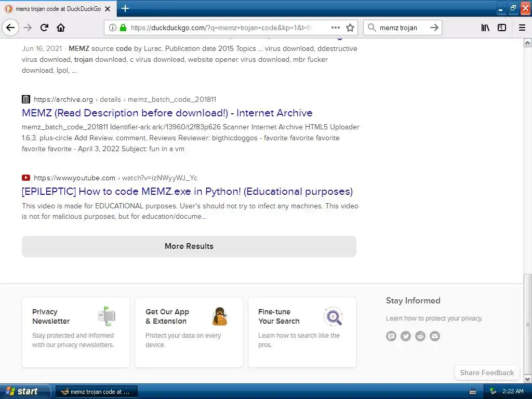532x399 pixels.
Task: Toggle the sidebar view icon
Action: coord(502,28)
